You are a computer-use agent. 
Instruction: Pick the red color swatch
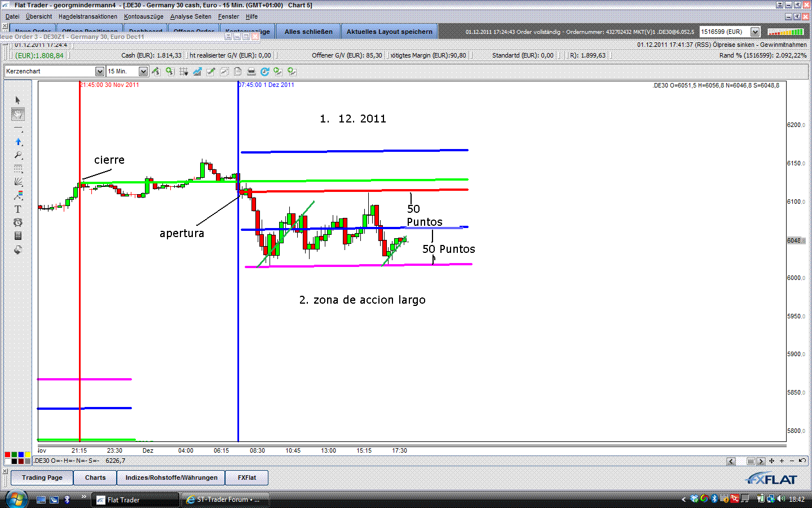tap(7, 454)
